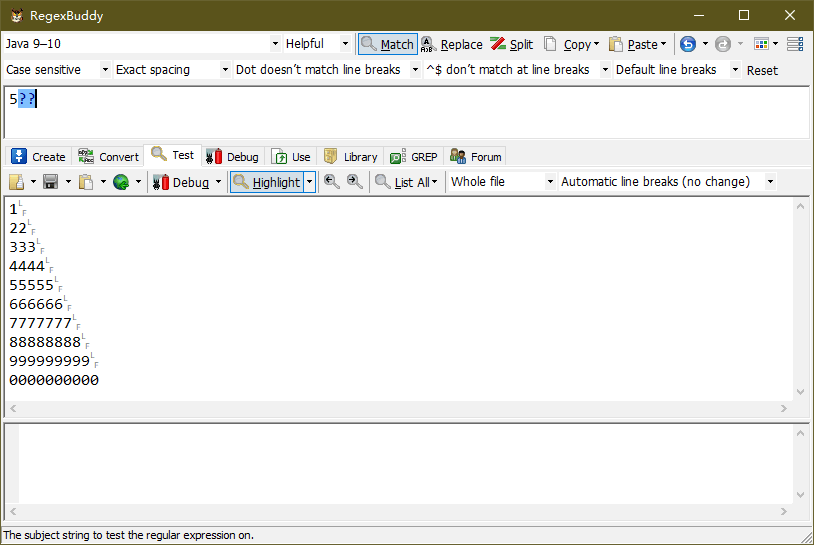The height and width of the screenshot is (545, 814).
Task: Change the Exact spacing option
Action: (x=172, y=70)
